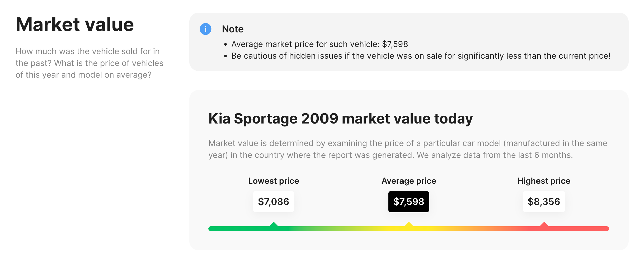Click the average market price bullet point
Viewport: 644px width, 267px height.
[319, 44]
